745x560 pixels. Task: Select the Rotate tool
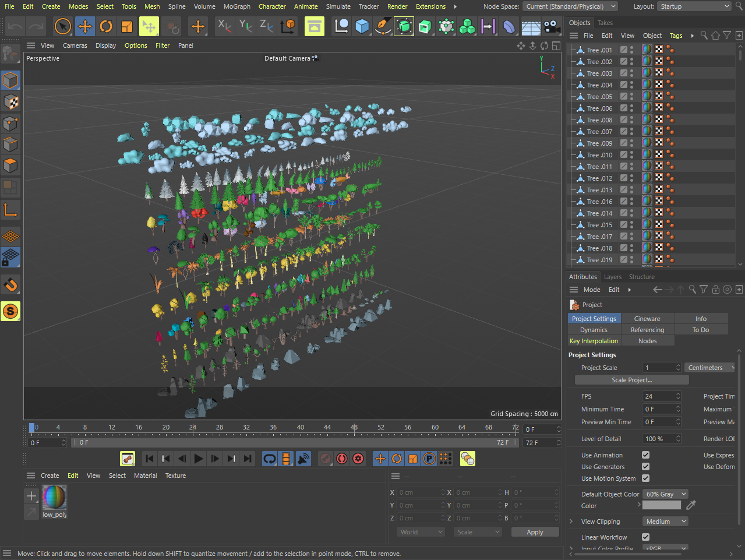[x=106, y=26]
